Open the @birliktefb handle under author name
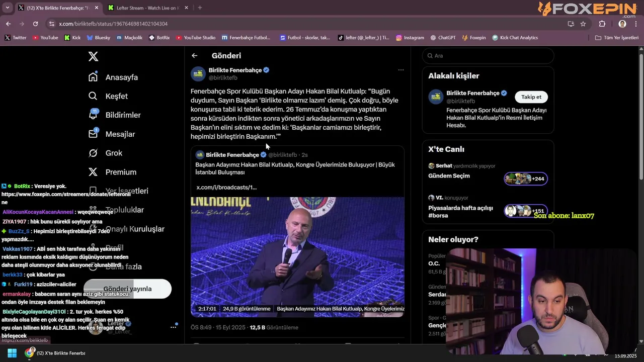644x362 pixels. click(x=223, y=78)
